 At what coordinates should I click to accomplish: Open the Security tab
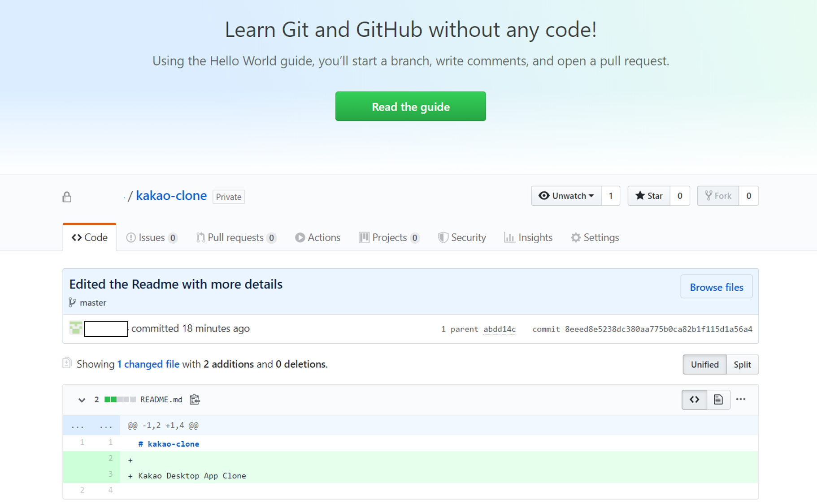(462, 237)
